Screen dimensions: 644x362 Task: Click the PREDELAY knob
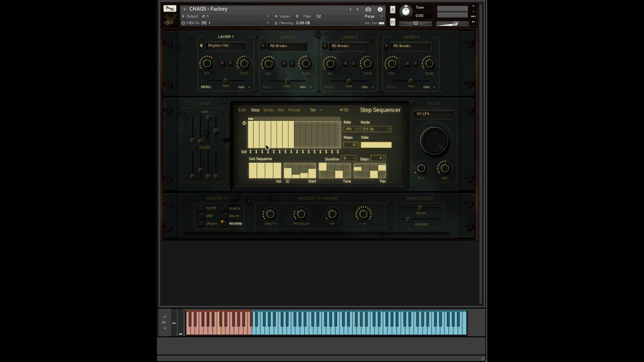pyautogui.click(x=301, y=214)
